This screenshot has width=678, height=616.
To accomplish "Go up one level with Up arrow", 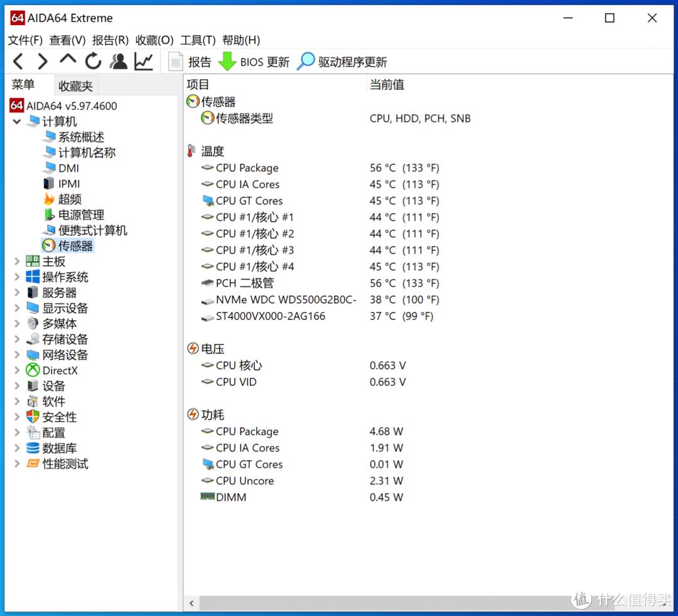I will 68,60.
